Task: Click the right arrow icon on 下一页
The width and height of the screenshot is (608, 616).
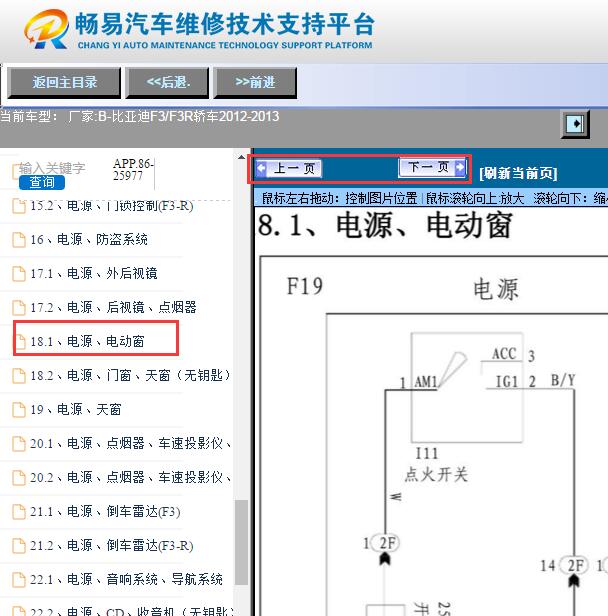Action: pyautogui.click(x=460, y=168)
